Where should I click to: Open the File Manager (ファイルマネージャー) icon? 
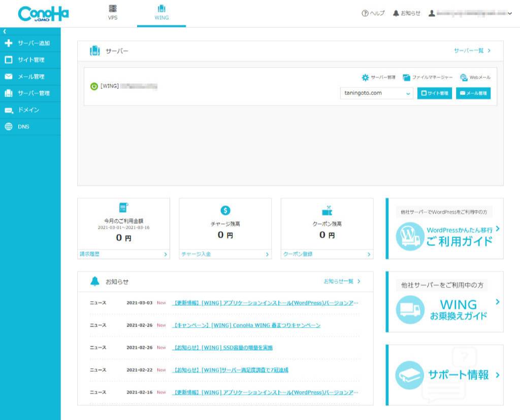tap(406, 78)
